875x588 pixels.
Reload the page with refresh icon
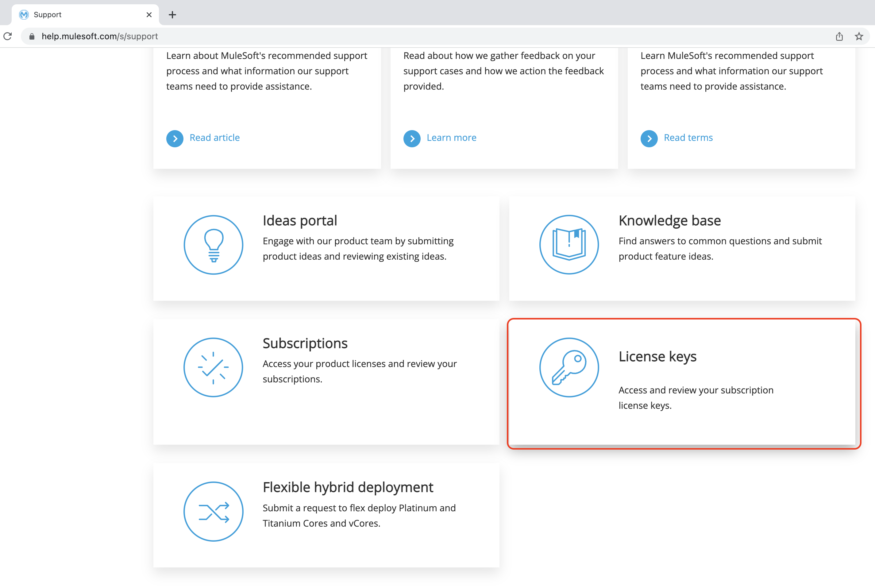[x=8, y=37]
